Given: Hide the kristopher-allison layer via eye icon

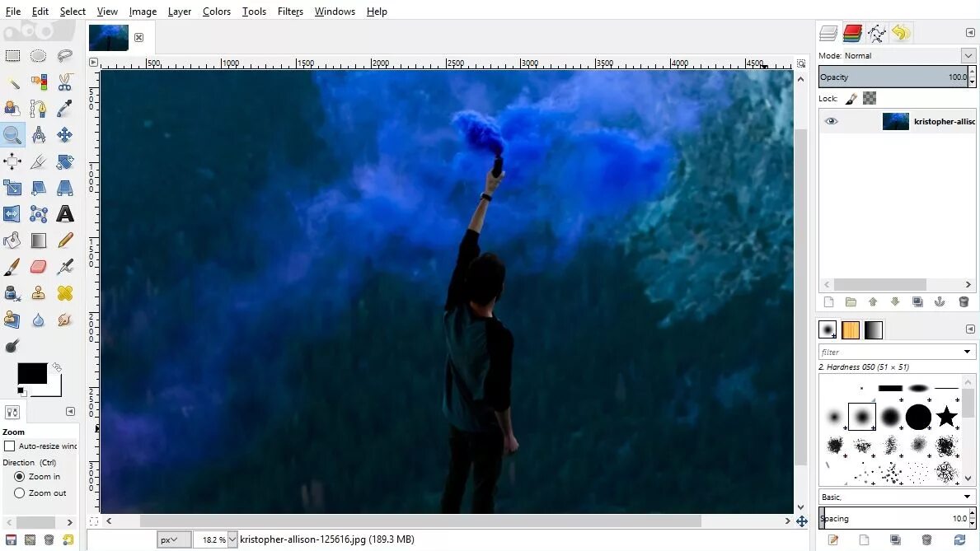Looking at the screenshot, I should 832,121.
